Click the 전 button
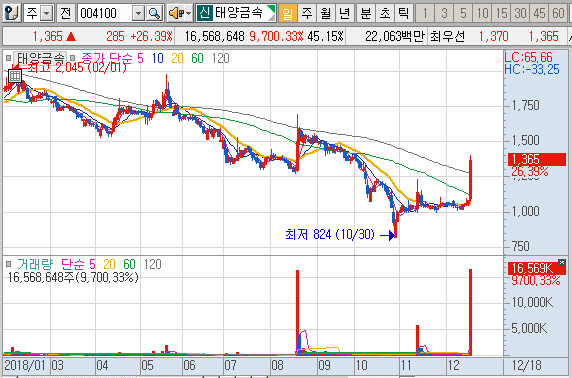Viewport: 572px width, 378px height. (65, 14)
